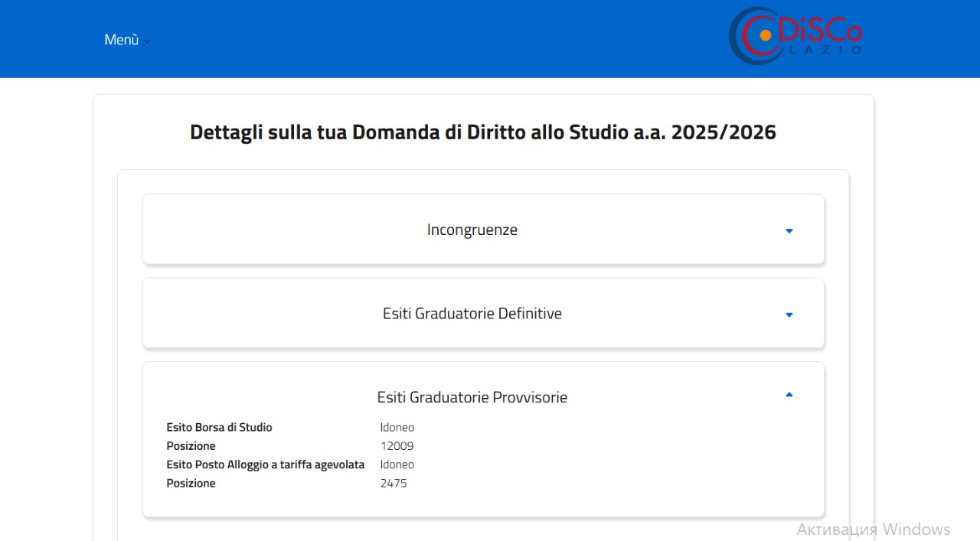Viewport: 980px width, 541px height.
Task: Click the orange dot inside the DiSCo emblem
Action: click(763, 34)
